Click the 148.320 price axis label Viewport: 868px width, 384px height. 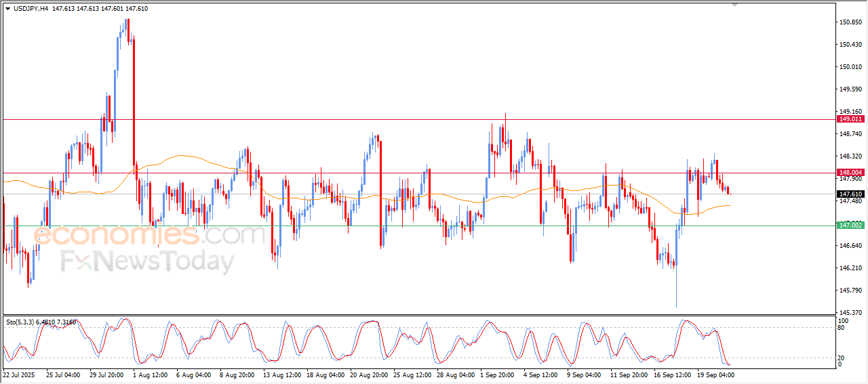point(850,156)
